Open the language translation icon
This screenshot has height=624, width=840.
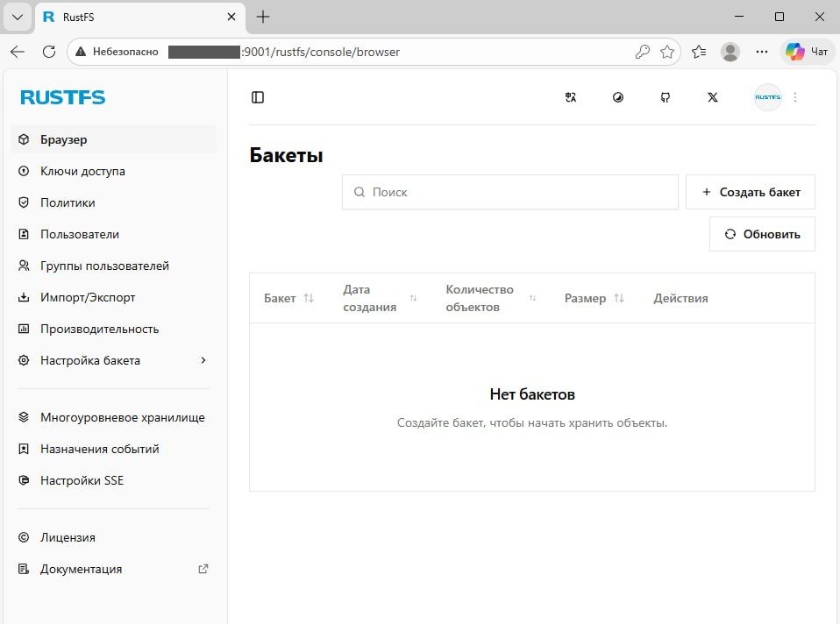click(x=571, y=97)
